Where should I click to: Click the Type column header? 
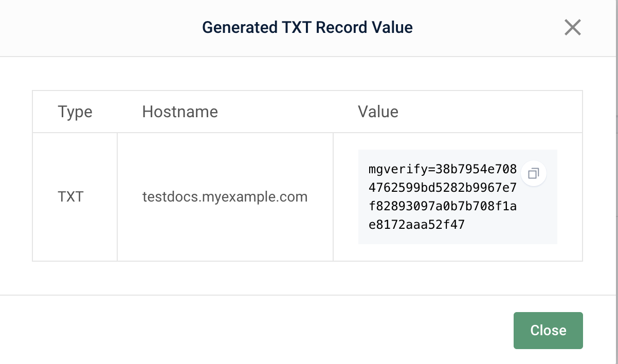pos(75,112)
